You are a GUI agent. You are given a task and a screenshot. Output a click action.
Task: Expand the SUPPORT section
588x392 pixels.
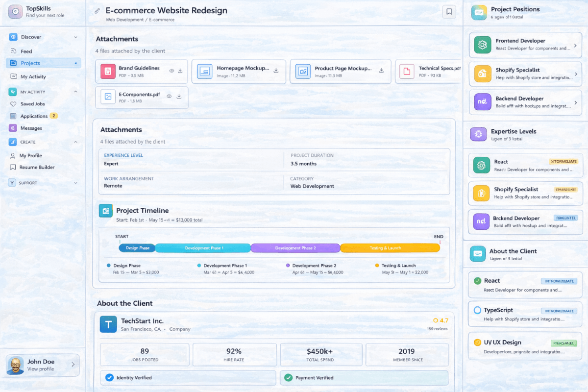[x=74, y=182]
